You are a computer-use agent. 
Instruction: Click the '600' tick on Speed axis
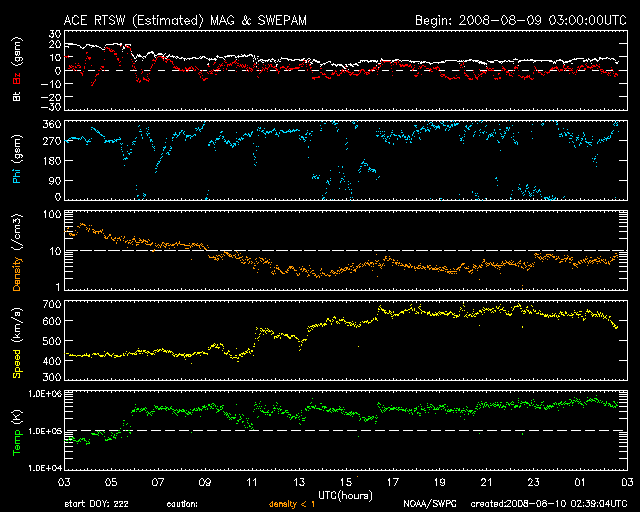tap(52, 321)
